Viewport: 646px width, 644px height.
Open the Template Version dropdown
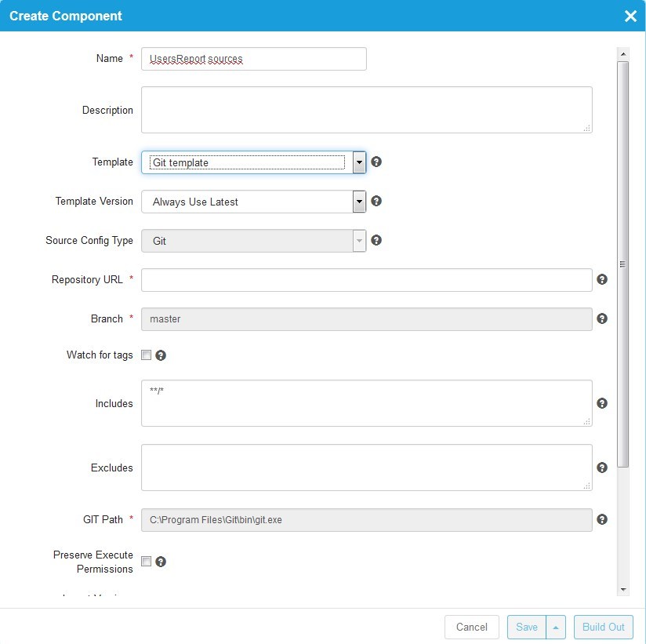point(359,202)
